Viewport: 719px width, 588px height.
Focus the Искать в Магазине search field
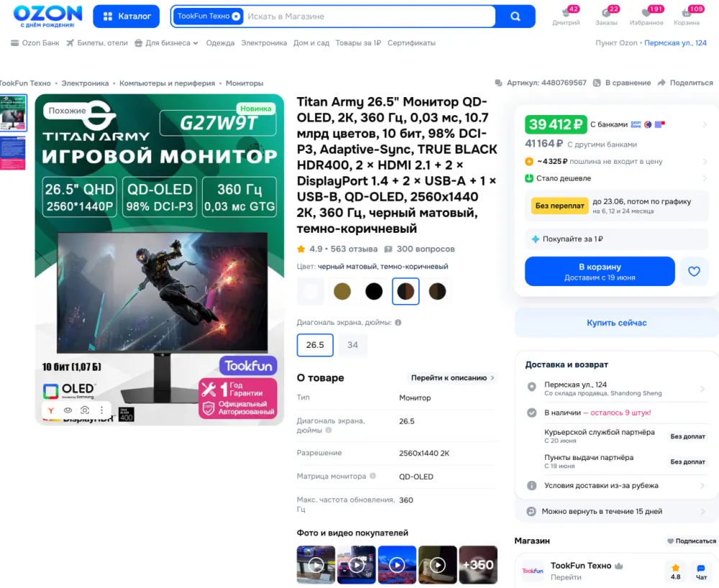[x=370, y=17]
